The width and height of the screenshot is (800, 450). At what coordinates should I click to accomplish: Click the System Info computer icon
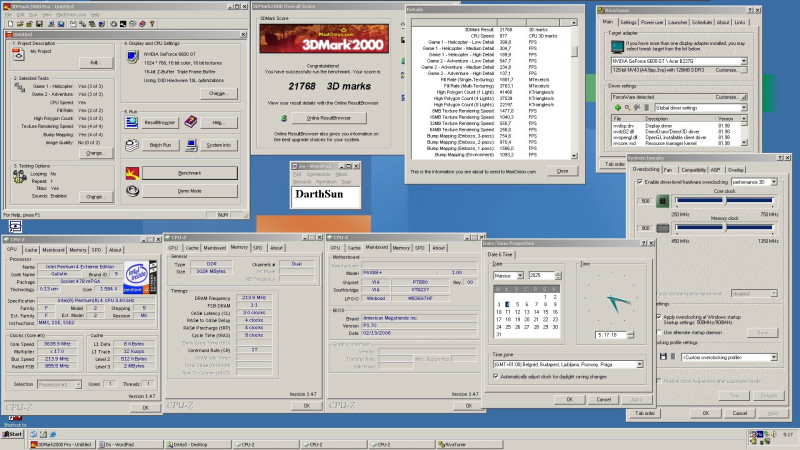tap(191, 145)
